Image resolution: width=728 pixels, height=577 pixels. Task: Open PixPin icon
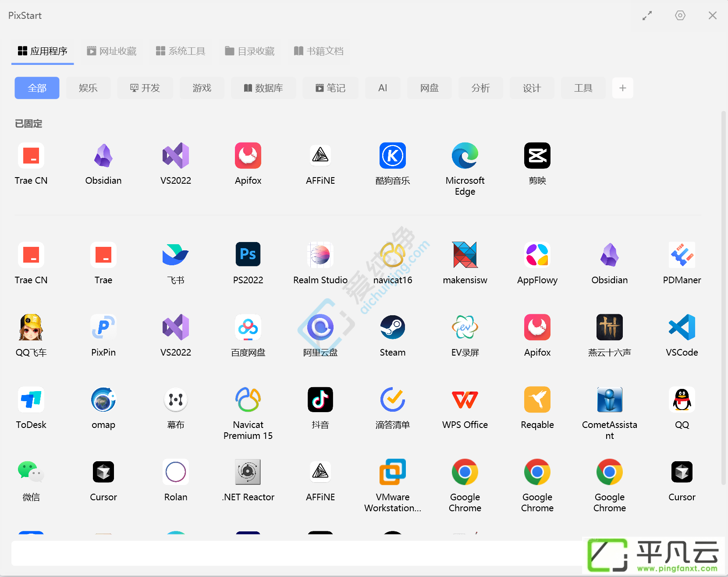[x=103, y=327]
